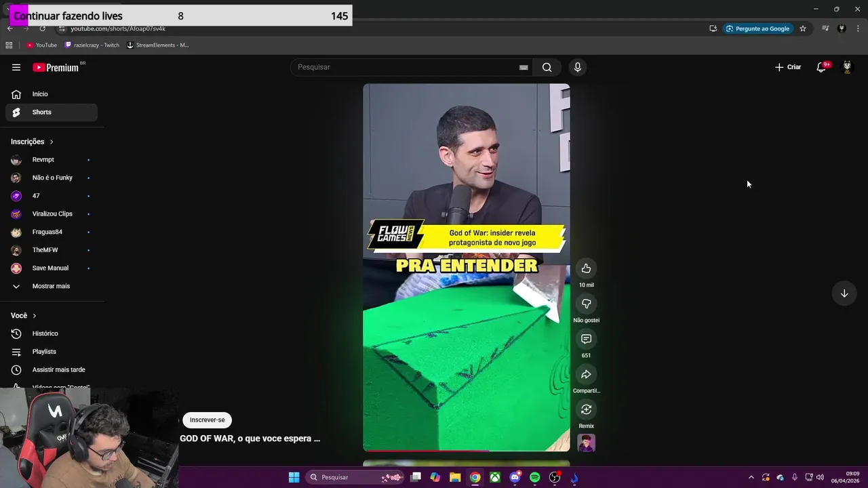Viewport: 868px width, 488px height.
Task: Go to the next Short with down arrow
Action: point(844,293)
